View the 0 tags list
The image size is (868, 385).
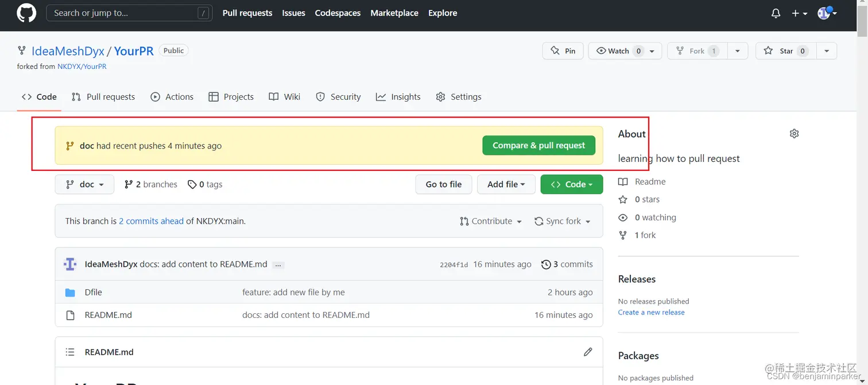[x=205, y=184]
